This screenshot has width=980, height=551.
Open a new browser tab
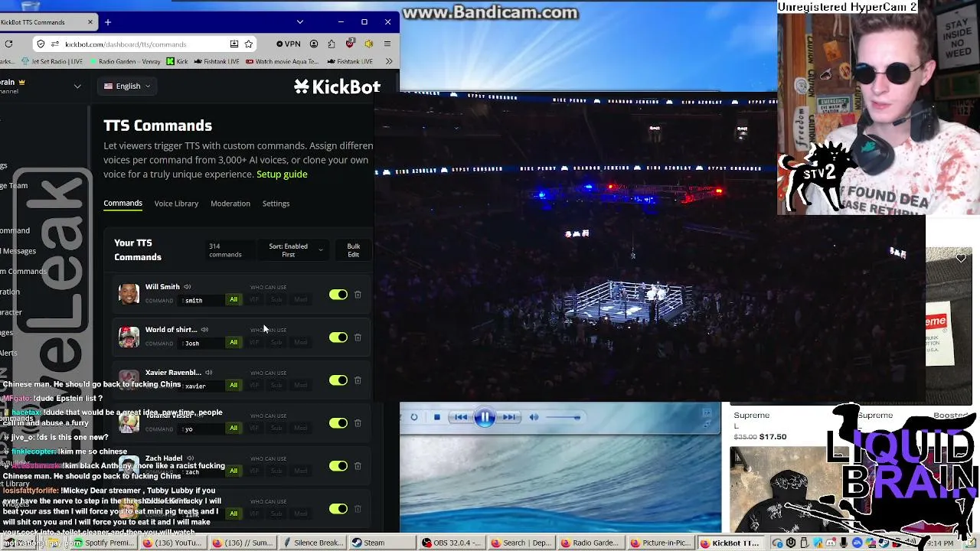(x=108, y=22)
